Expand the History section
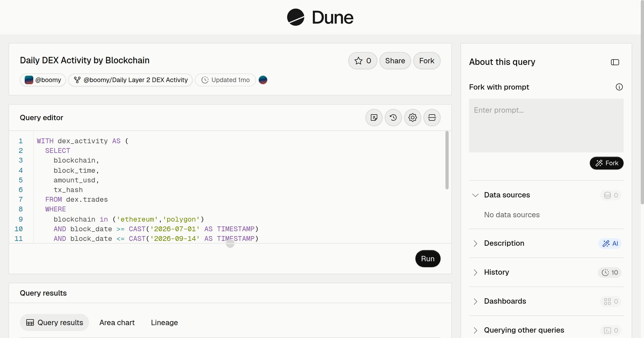Viewport: 644px width, 338px height. point(475,272)
